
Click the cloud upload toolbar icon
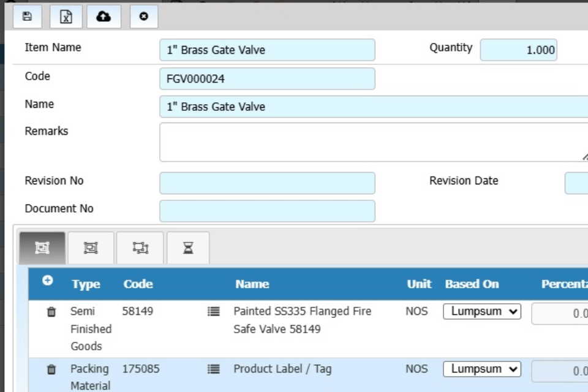click(104, 17)
